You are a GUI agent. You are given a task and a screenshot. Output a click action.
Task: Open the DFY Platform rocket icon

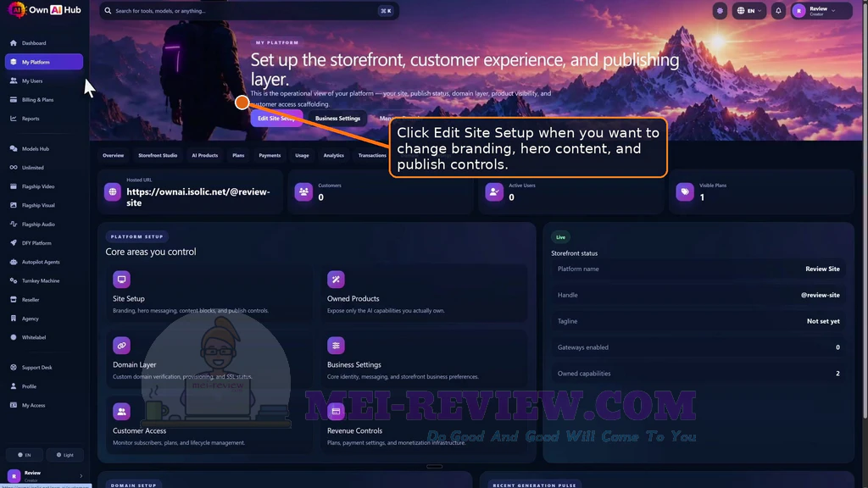tap(14, 243)
